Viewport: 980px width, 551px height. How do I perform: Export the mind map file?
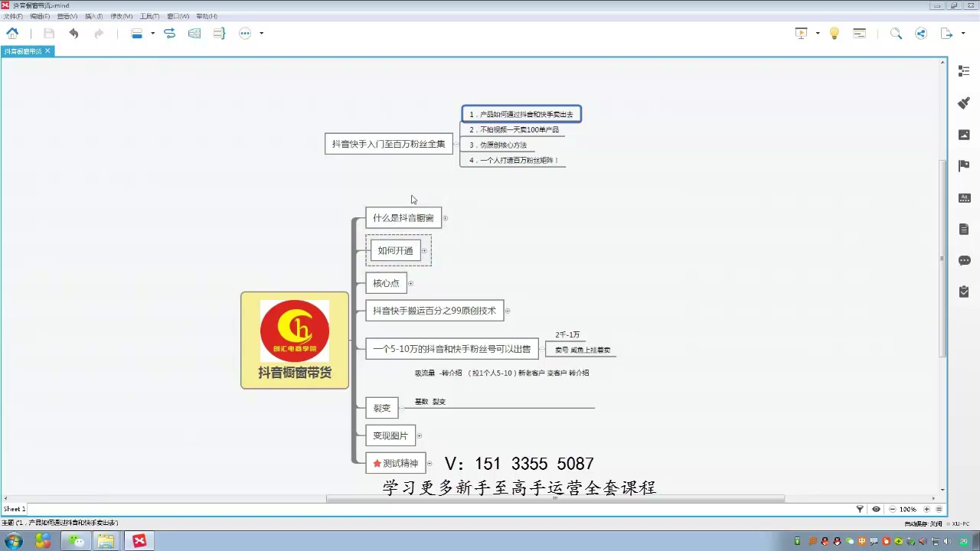[x=947, y=33]
